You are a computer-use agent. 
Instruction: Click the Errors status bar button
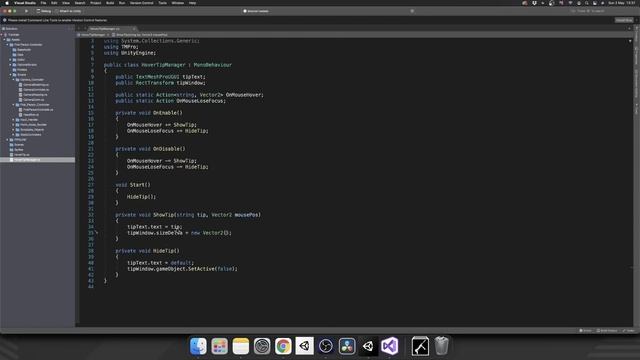585,331
